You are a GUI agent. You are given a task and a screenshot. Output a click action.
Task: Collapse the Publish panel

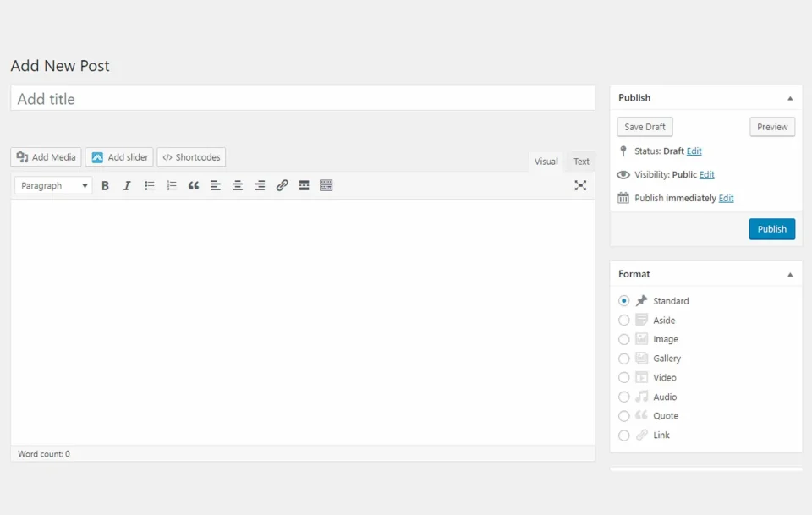[x=790, y=98]
